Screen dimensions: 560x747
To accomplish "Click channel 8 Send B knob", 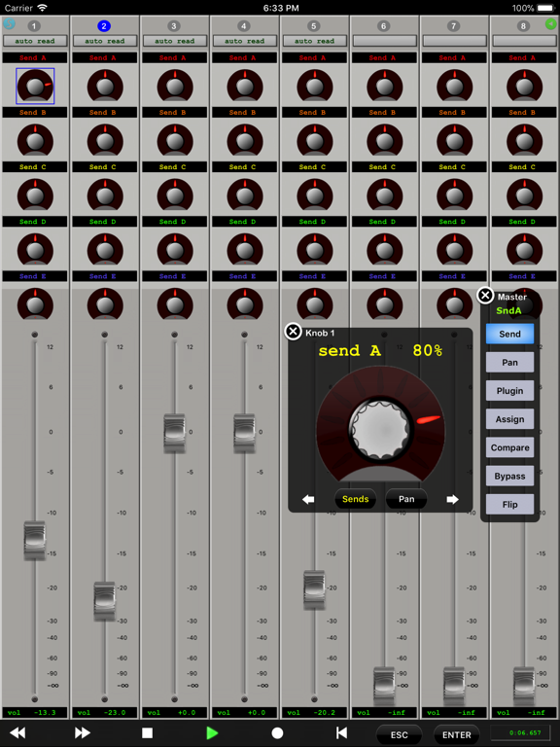I will point(524,141).
